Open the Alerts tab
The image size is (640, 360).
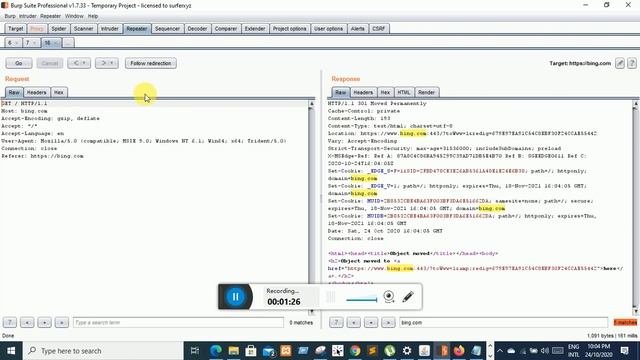[x=357, y=29]
